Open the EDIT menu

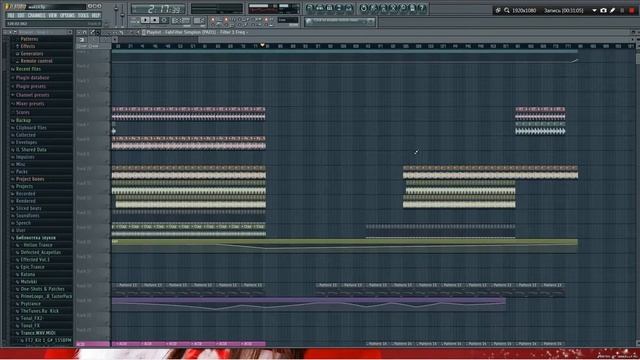point(20,16)
